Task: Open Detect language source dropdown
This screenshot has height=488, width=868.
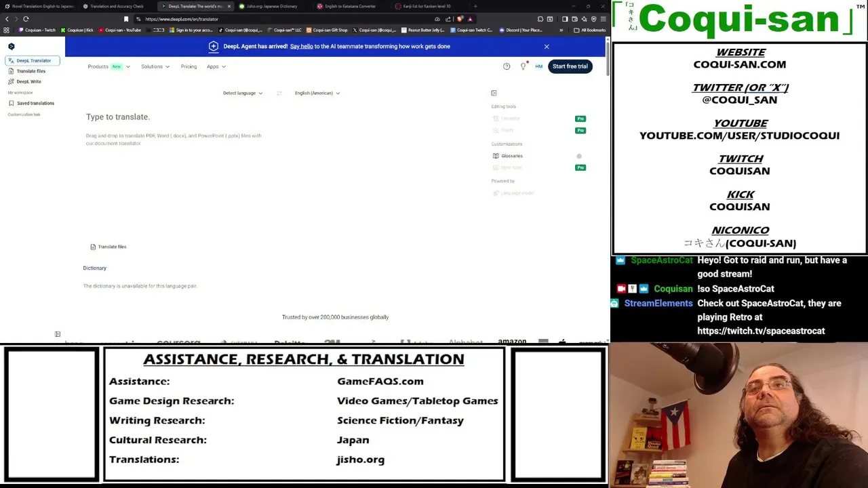Action: 243,93
